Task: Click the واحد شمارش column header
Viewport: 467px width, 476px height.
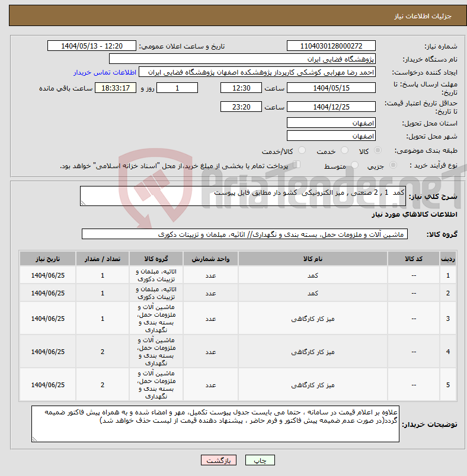Action: 210,259
